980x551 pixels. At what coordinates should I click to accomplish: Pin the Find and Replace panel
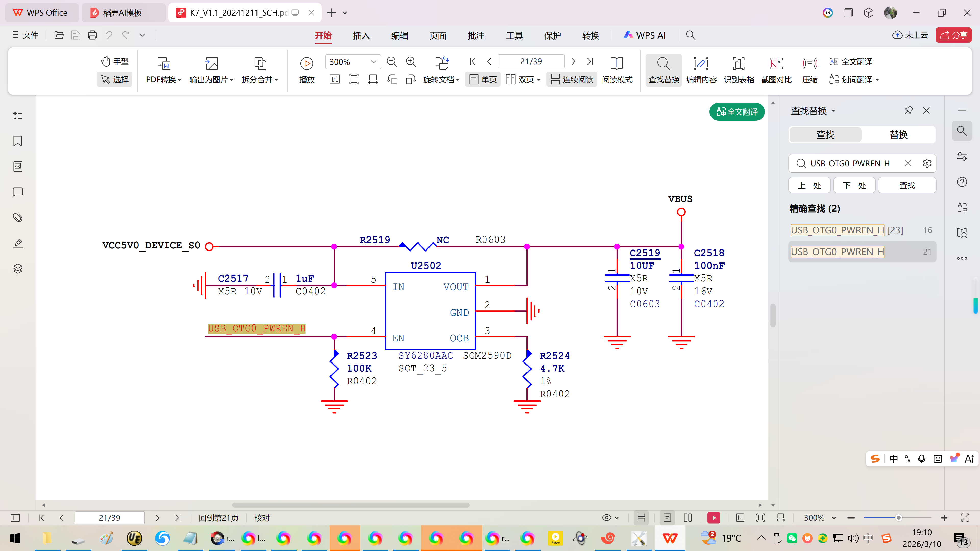[909, 111]
